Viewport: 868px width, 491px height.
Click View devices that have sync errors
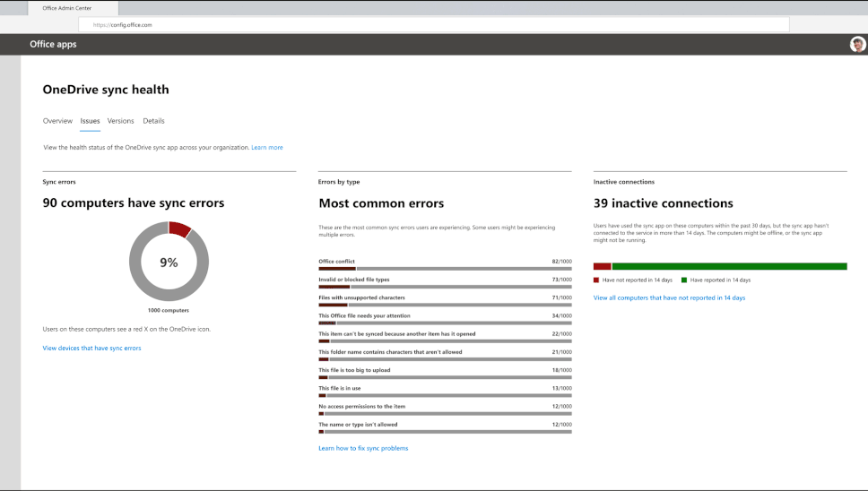click(91, 348)
